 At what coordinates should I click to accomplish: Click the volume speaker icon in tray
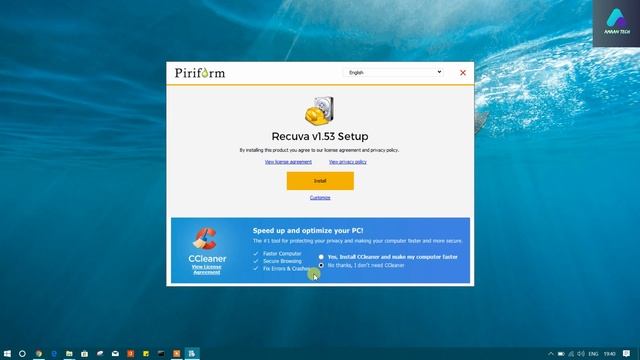click(x=581, y=354)
